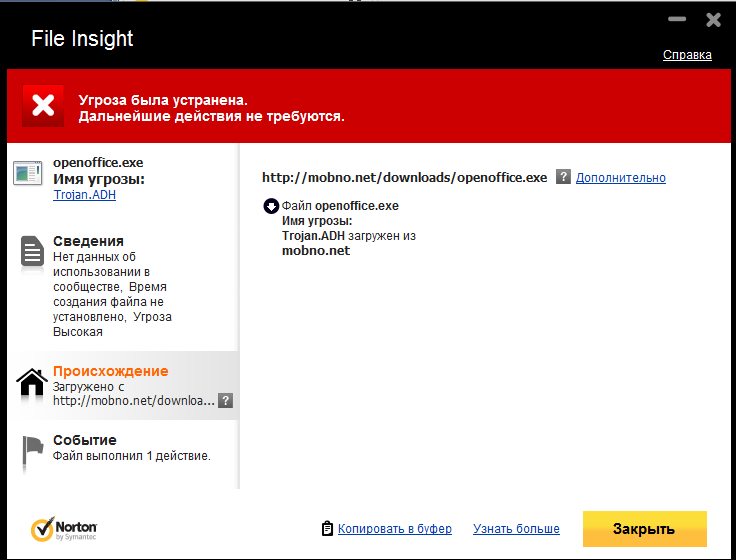Click the Происхождение house icon
The height and width of the screenshot is (560, 736).
(x=32, y=384)
